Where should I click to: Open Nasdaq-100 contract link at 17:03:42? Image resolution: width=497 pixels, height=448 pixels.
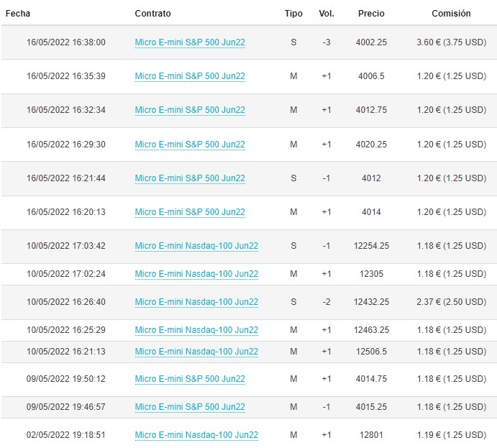(196, 246)
